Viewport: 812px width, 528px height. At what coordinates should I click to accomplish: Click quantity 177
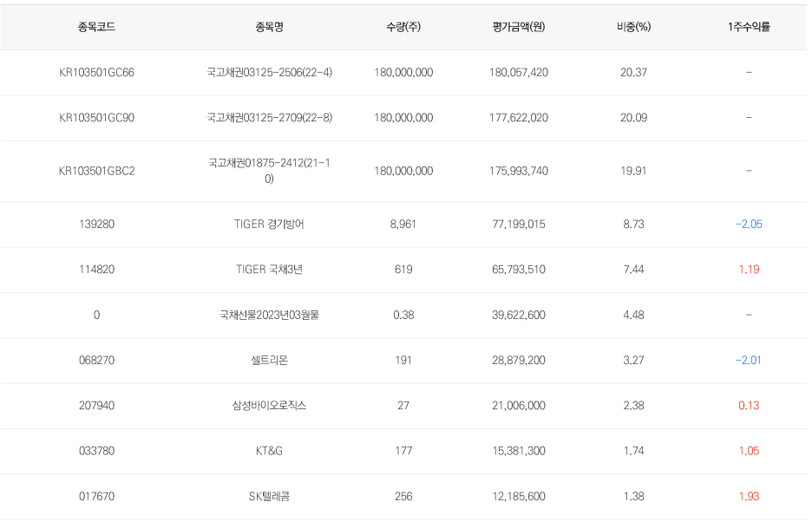click(x=403, y=451)
